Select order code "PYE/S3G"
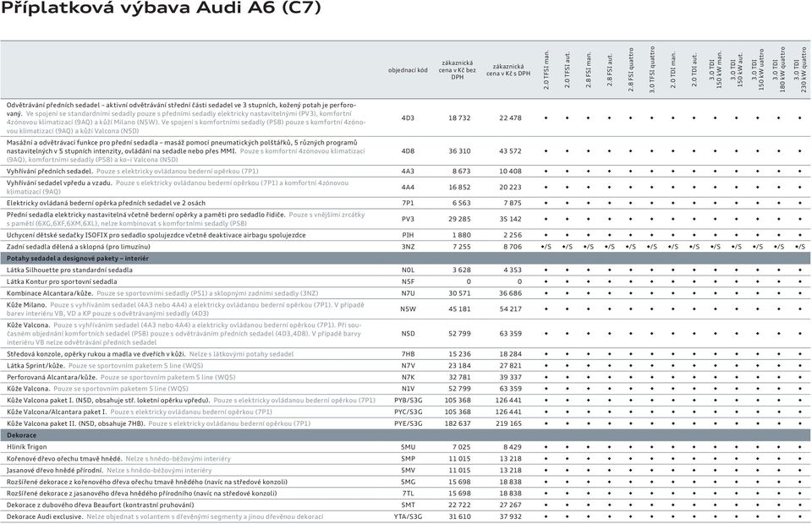The width and height of the screenshot is (812, 524). click(x=408, y=423)
